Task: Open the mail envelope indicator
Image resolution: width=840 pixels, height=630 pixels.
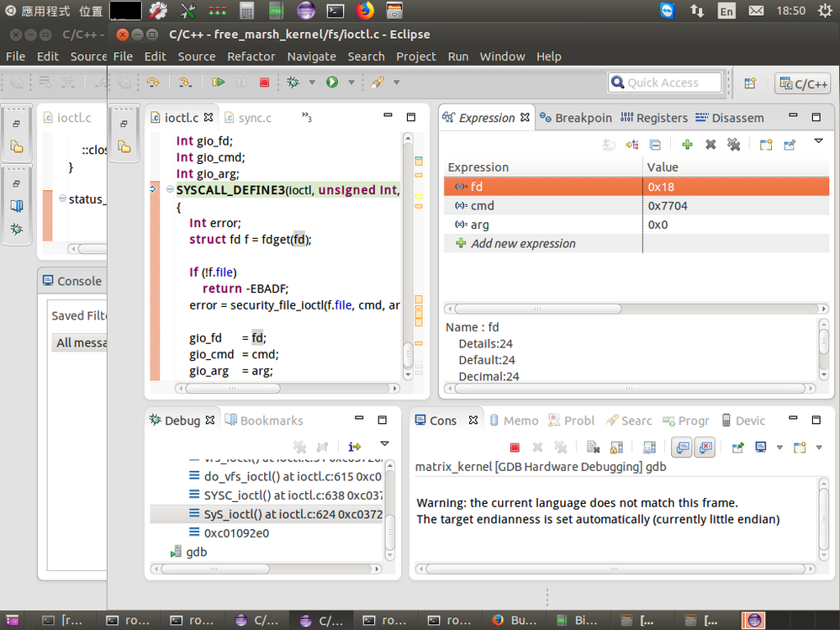Action: (x=756, y=10)
